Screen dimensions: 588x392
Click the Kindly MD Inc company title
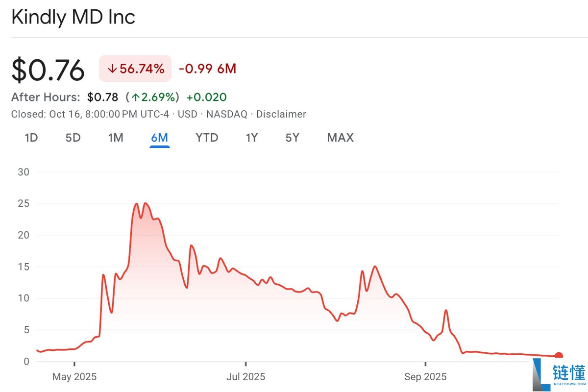click(x=73, y=17)
